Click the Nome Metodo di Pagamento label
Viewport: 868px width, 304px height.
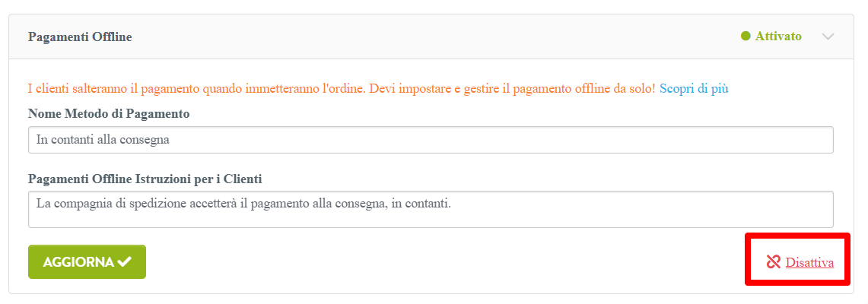coord(109,114)
